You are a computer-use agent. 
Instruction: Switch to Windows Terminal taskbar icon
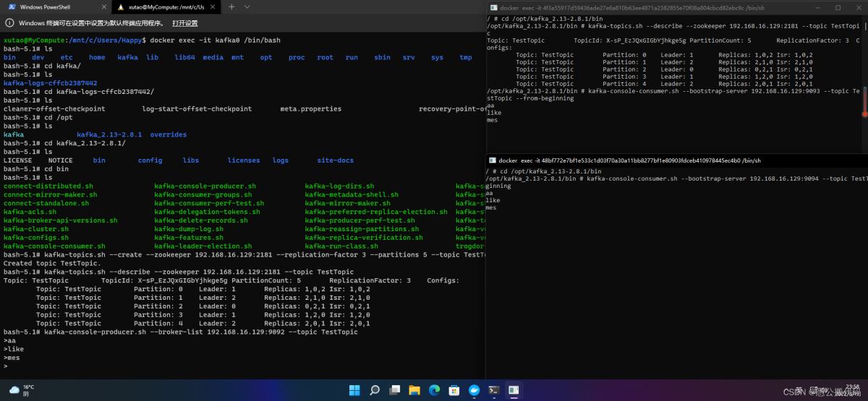[x=493, y=390]
